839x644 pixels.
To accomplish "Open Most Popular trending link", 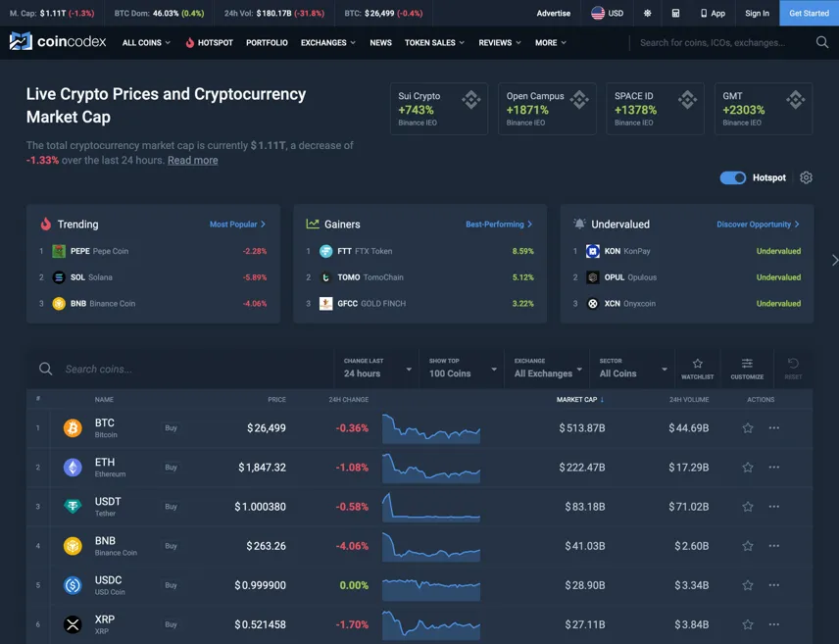I will [x=237, y=224].
